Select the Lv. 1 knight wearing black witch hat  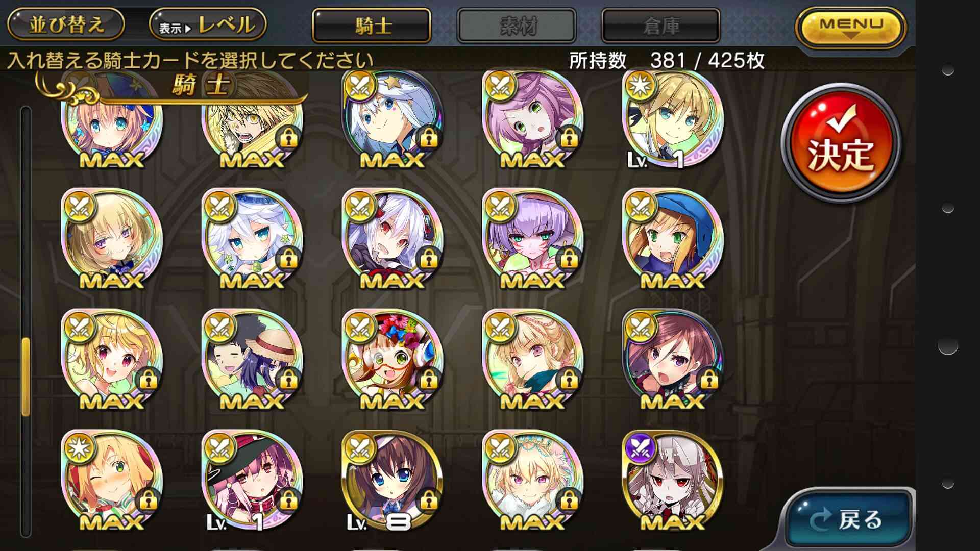click(x=252, y=481)
